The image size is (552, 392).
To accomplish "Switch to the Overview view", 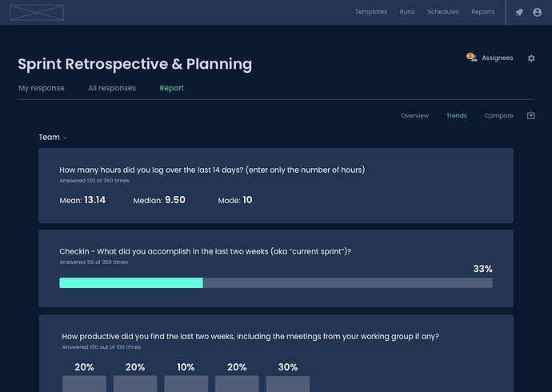I will click(x=414, y=116).
